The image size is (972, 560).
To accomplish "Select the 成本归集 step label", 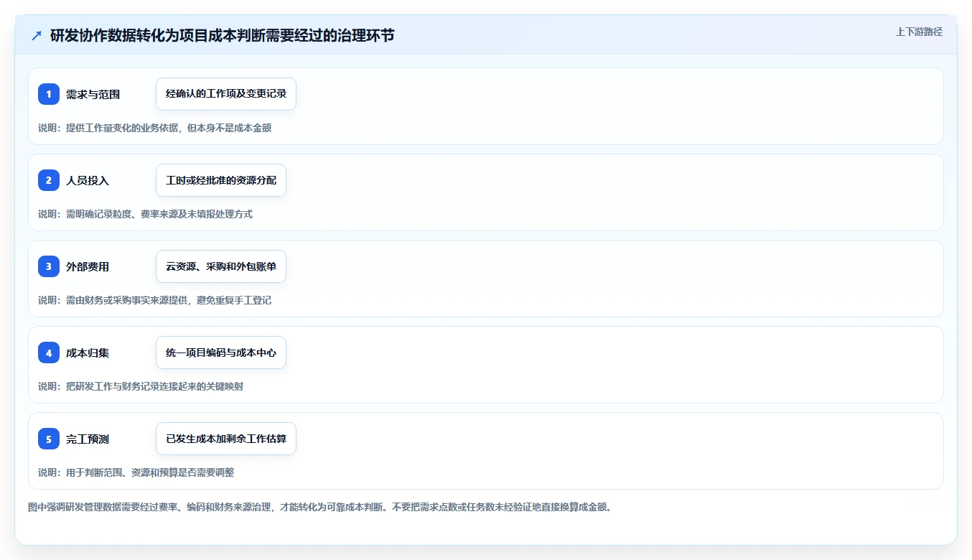I will coord(88,353).
